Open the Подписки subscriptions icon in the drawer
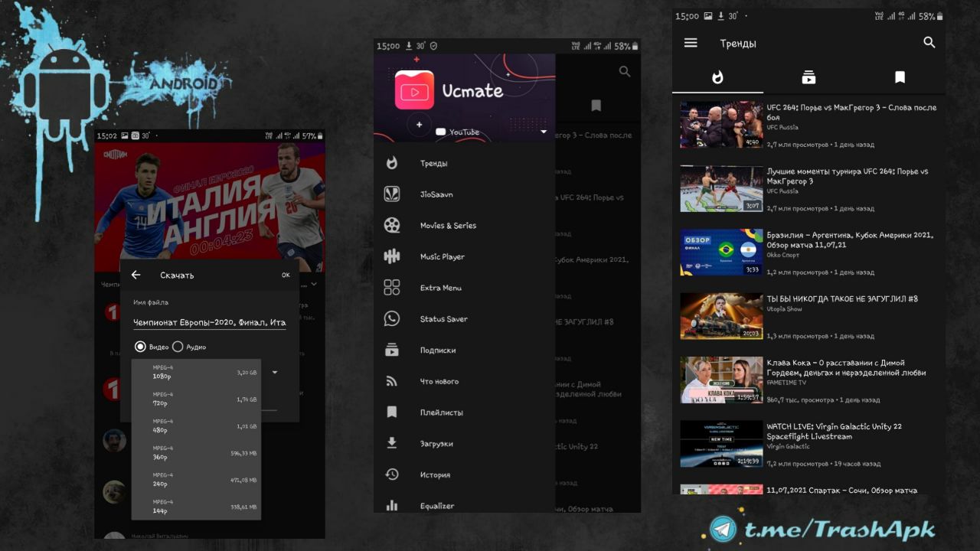 (392, 350)
